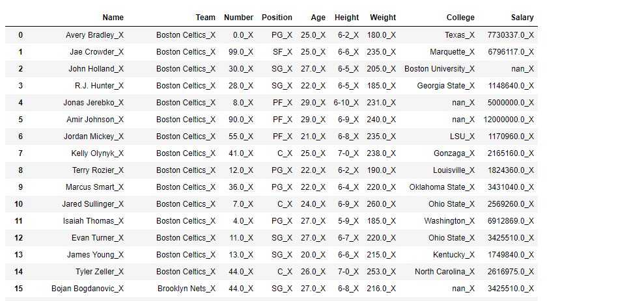644x301 pixels.
Task: Click the Team column header
Action: (205, 18)
